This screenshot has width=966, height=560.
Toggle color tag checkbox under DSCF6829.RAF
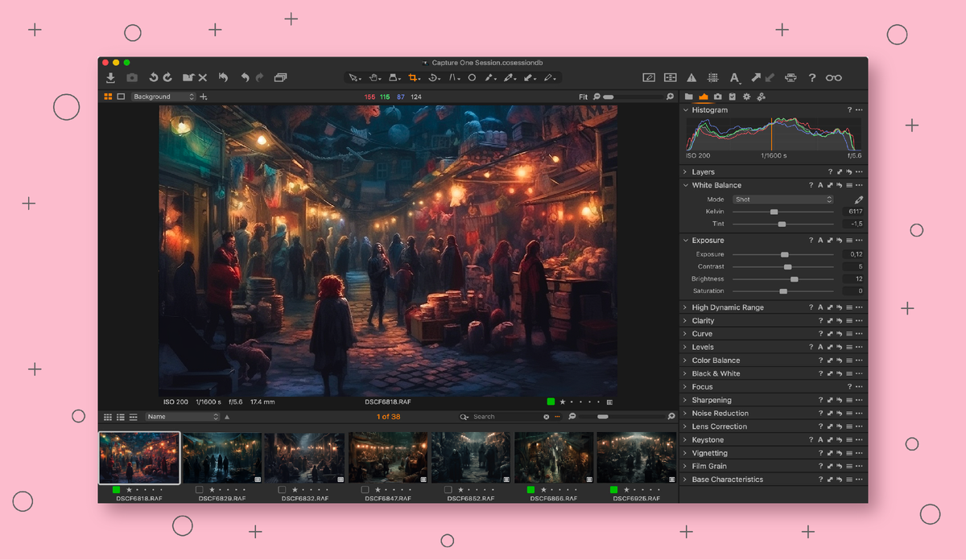tap(200, 489)
